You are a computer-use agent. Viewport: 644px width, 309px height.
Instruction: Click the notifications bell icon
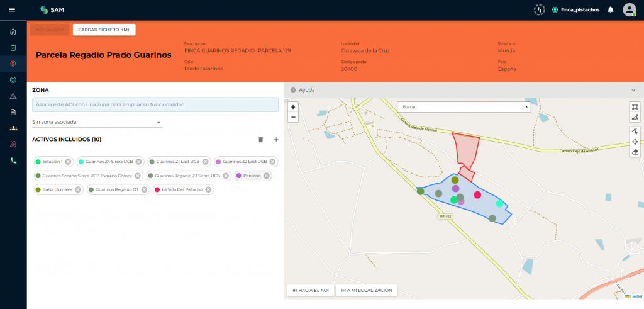[610, 9]
